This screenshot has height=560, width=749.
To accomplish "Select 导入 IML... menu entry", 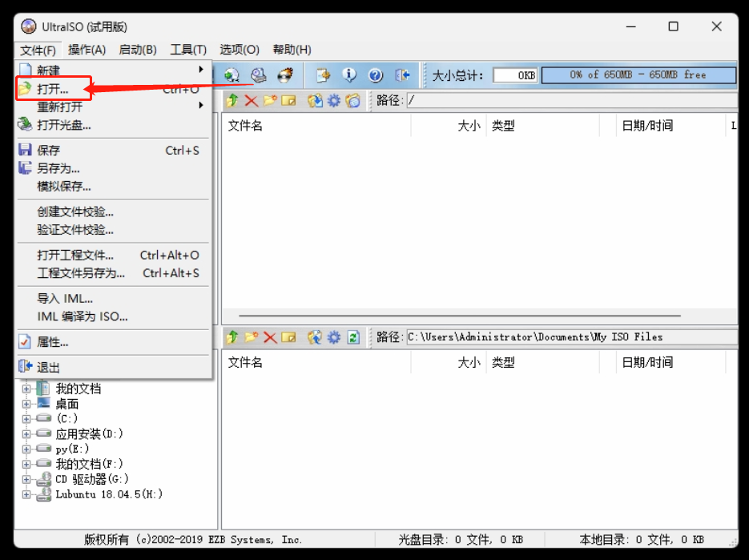I will 113,299.
